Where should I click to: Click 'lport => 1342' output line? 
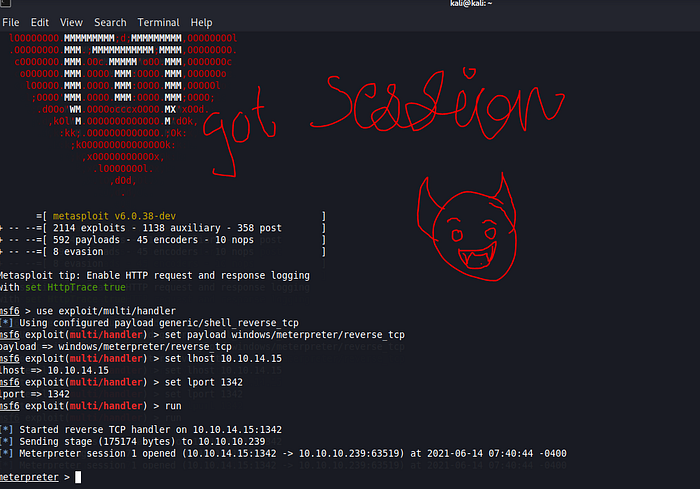tap(35, 394)
